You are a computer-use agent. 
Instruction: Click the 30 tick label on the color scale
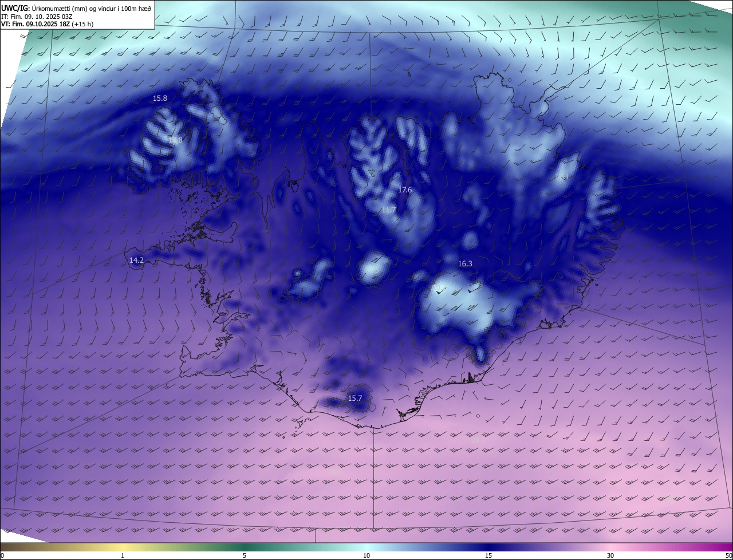610,555
